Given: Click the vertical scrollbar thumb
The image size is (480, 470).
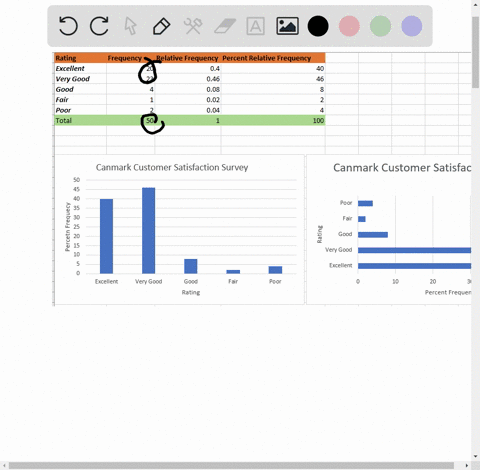Looking at the screenshot, I should [475, 52].
